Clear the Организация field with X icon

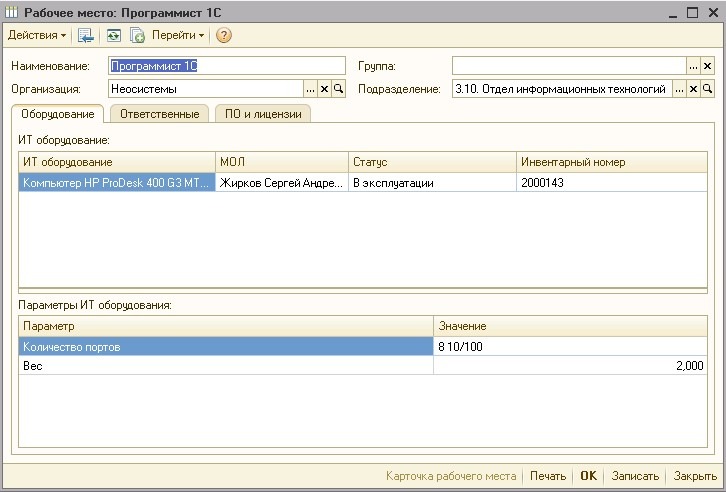(325, 89)
